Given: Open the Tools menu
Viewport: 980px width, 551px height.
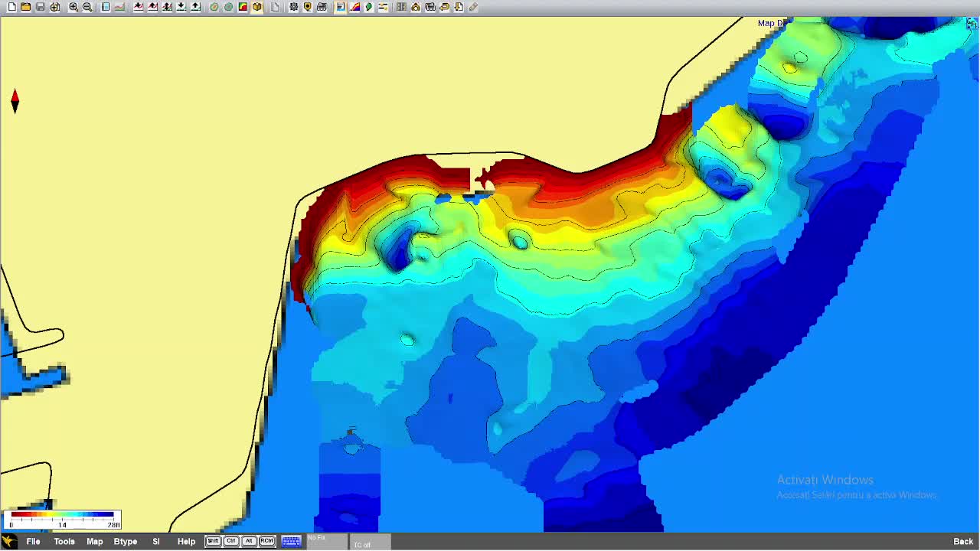Looking at the screenshot, I should click(64, 541).
